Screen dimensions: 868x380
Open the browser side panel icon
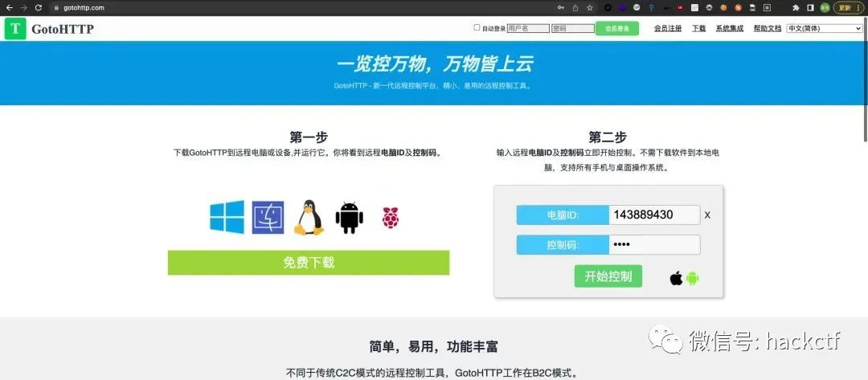810,8
